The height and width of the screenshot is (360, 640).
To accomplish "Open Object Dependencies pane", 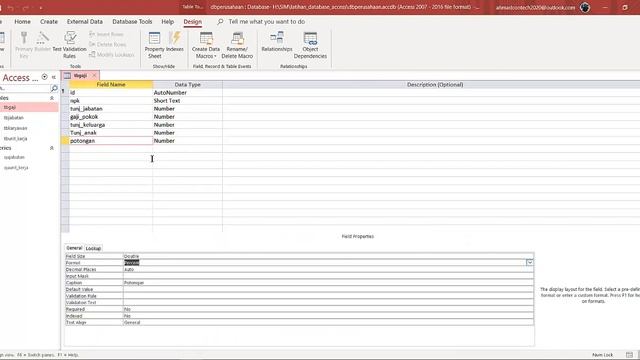I will (310, 44).
